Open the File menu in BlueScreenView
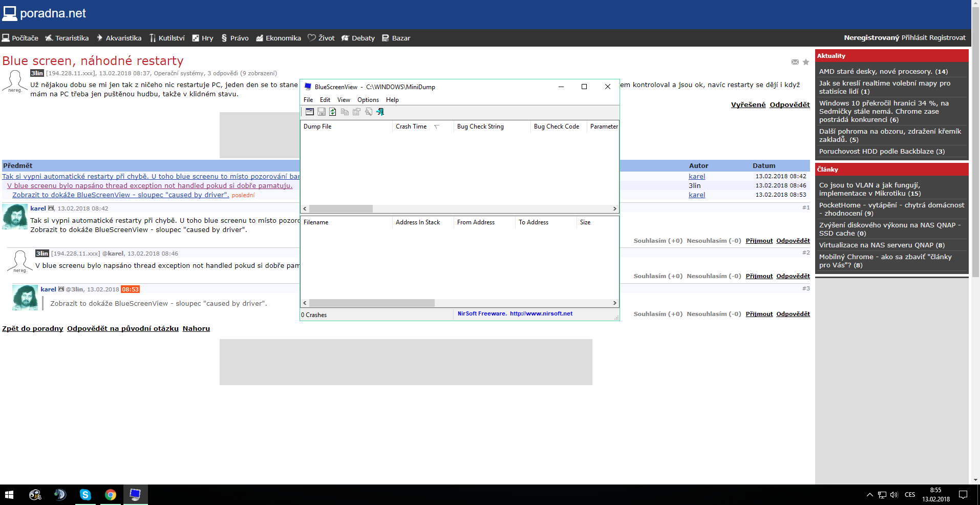Screen dimensions: 980x505 coord(308,100)
